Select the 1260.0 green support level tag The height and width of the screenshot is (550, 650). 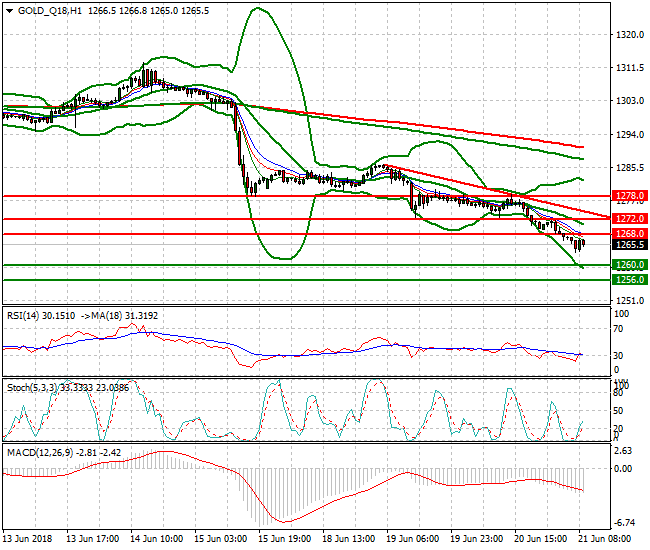[628, 265]
